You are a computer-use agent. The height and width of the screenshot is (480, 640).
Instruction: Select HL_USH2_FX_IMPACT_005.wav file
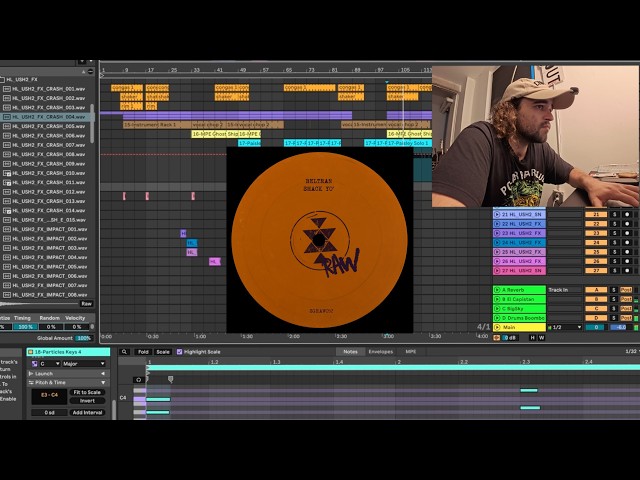[x=47, y=267]
